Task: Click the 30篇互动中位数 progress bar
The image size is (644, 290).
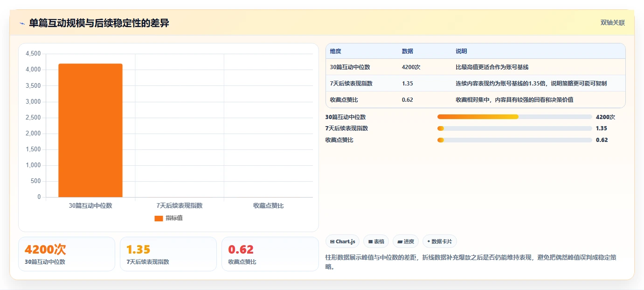Action: tap(514, 117)
